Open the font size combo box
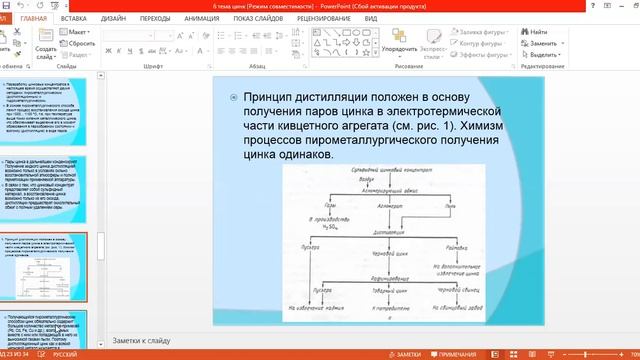The image size is (640, 360). (165, 36)
